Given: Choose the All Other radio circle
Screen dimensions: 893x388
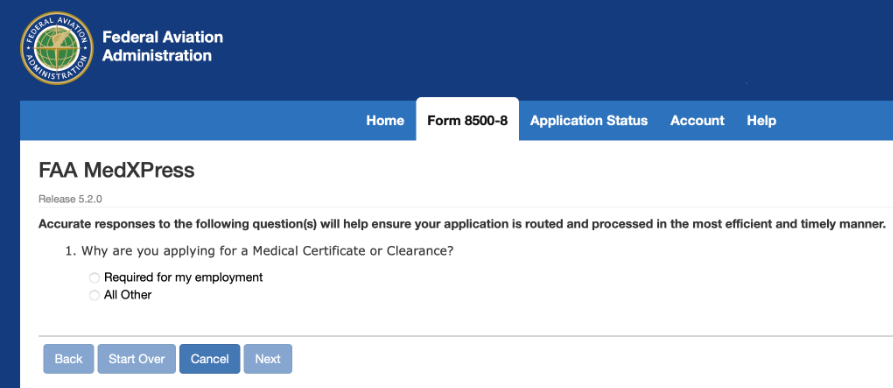Looking at the screenshot, I should pos(95,296).
